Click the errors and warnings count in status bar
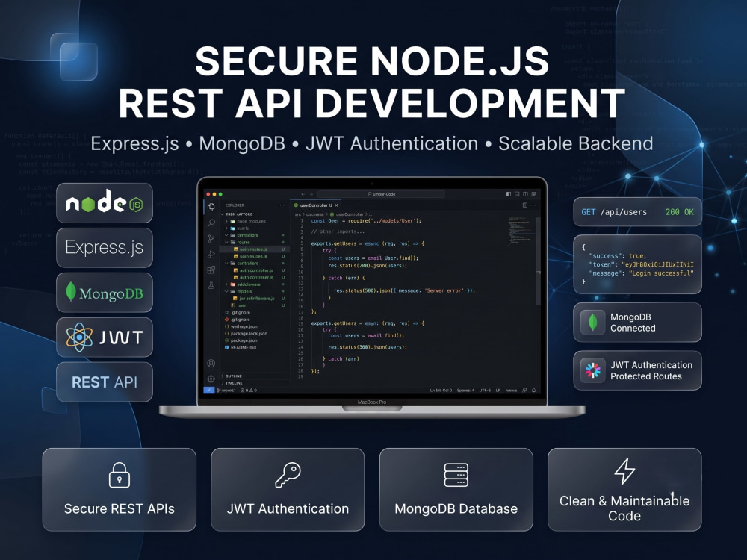Viewport: 747px width, 560px height. pyautogui.click(x=249, y=390)
